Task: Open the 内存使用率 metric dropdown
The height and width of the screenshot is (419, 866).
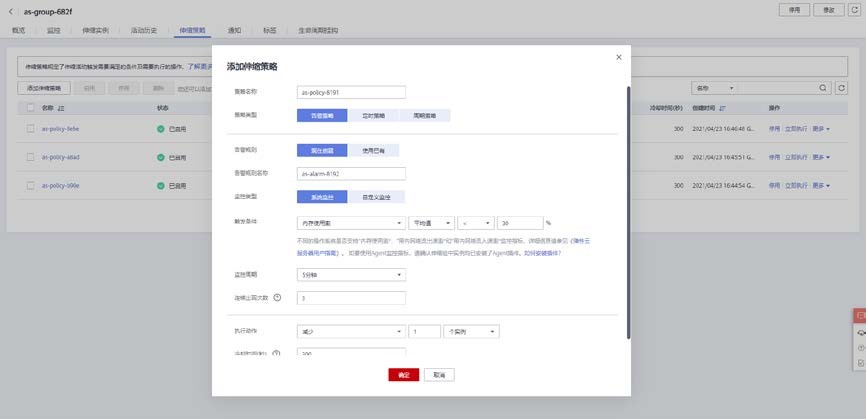Action: pyautogui.click(x=351, y=223)
